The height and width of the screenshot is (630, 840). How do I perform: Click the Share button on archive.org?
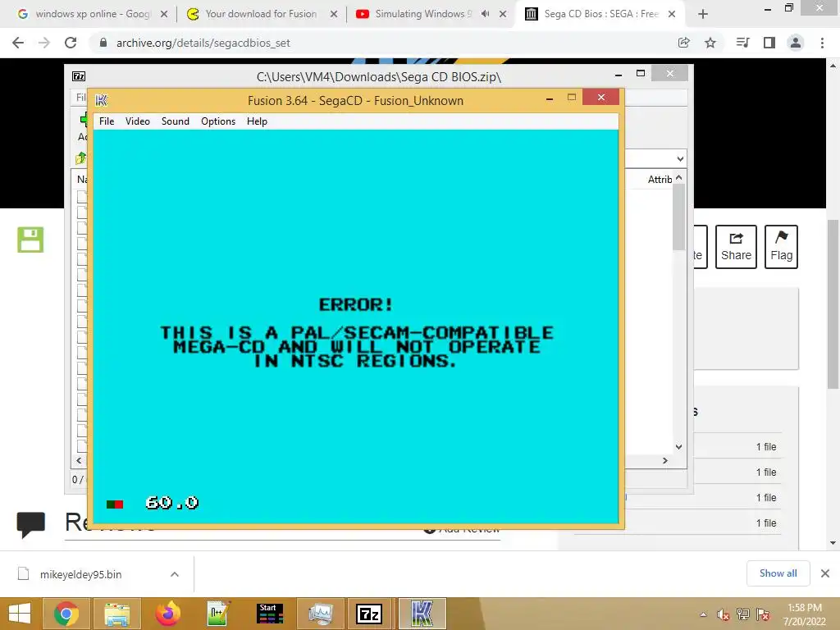pos(736,247)
